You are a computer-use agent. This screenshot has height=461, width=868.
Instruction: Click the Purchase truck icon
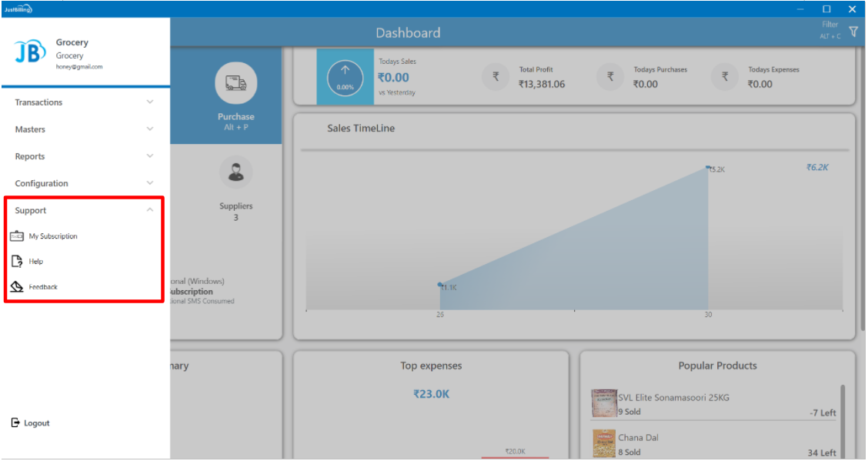point(235,83)
